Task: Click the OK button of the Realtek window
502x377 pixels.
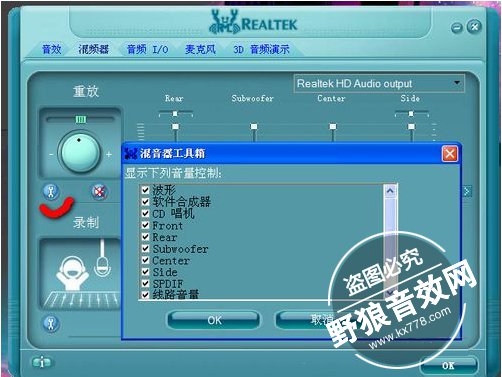Action: (448, 366)
